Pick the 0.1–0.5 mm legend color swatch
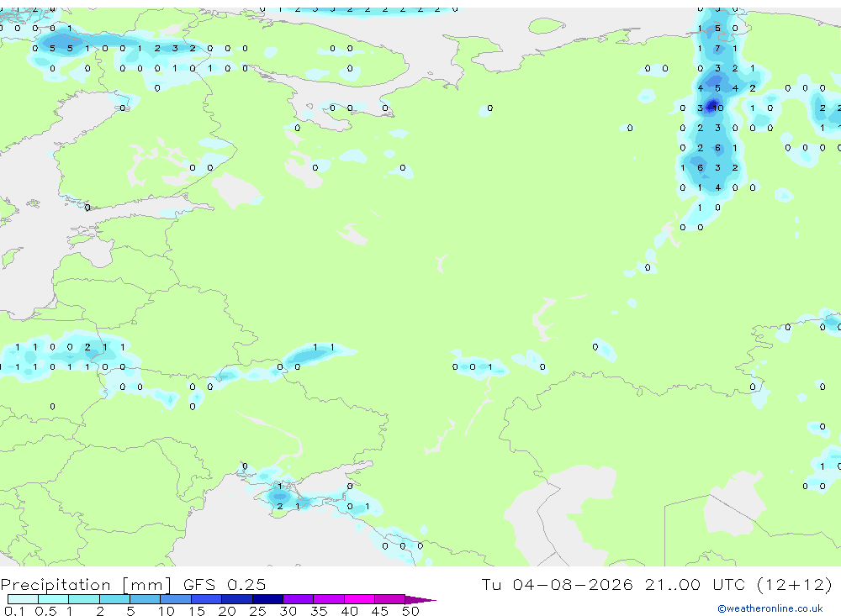841x616 pixels. pos(23,599)
